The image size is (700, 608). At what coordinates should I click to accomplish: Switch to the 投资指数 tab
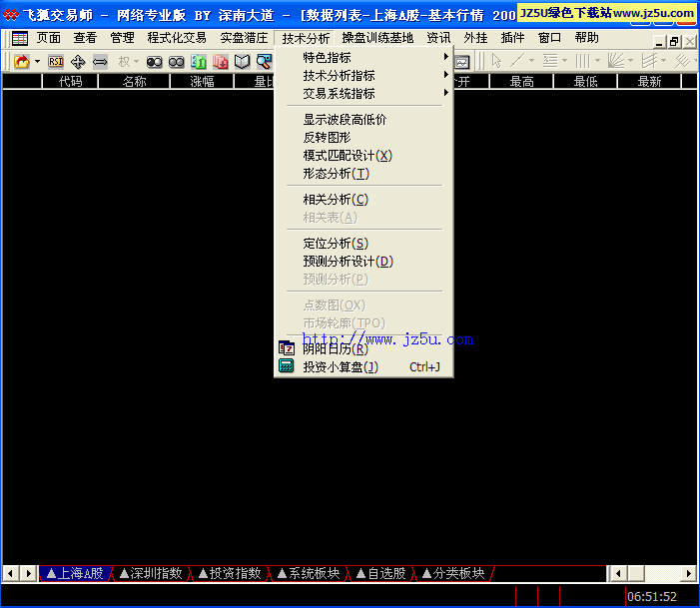(230, 573)
